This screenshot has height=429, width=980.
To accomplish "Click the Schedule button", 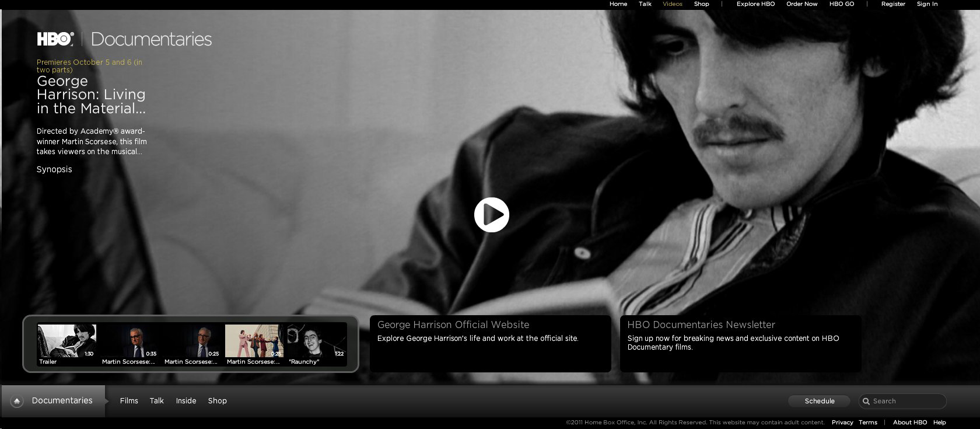I will [820, 401].
